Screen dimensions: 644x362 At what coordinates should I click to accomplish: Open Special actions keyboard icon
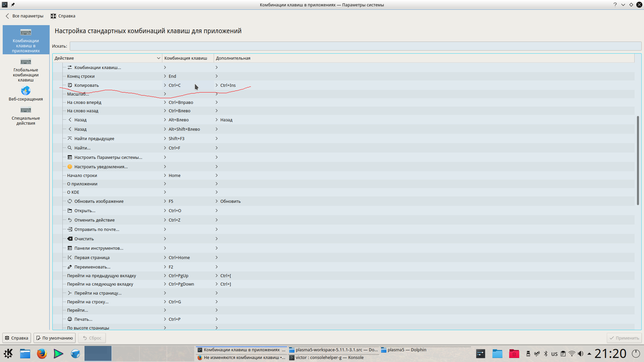[x=26, y=110]
